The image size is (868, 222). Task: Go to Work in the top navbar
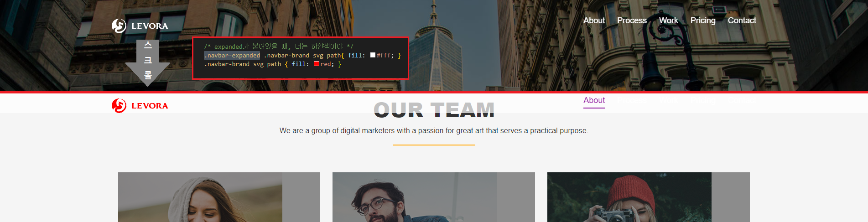(x=668, y=21)
